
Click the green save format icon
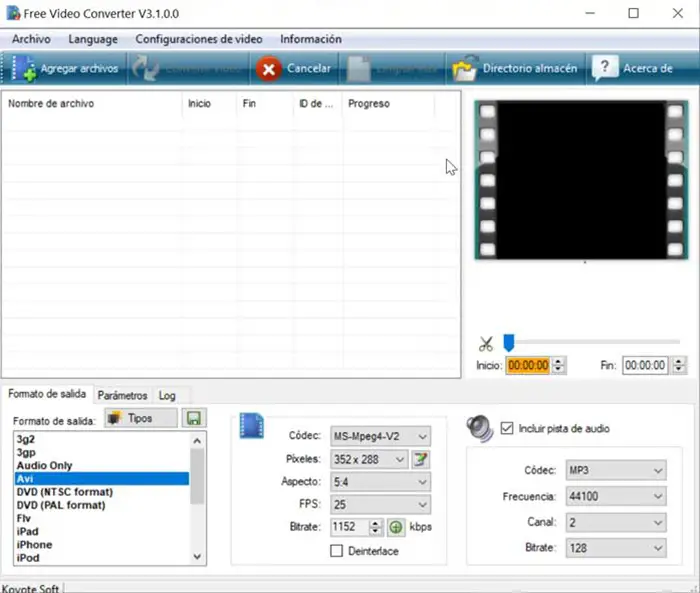coord(194,418)
